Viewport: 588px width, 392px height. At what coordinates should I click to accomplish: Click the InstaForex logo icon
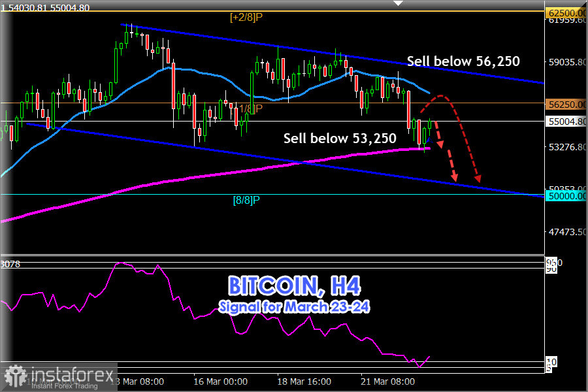[x=14, y=377]
